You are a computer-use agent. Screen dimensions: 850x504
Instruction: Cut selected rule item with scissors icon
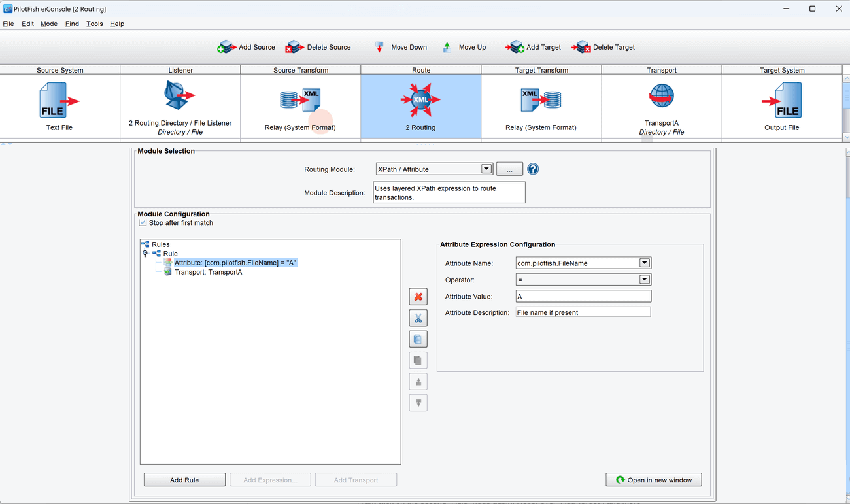click(418, 318)
